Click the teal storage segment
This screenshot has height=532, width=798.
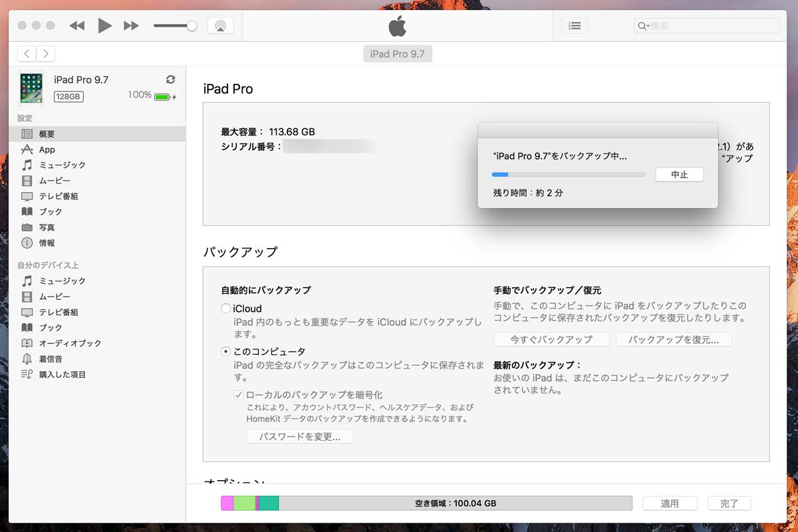(x=269, y=503)
